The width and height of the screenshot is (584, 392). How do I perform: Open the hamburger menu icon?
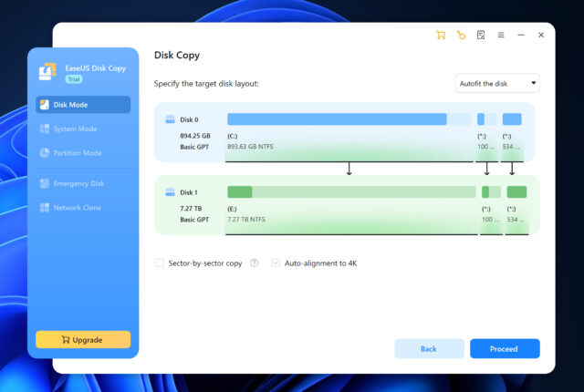pyautogui.click(x=501, y=35)
